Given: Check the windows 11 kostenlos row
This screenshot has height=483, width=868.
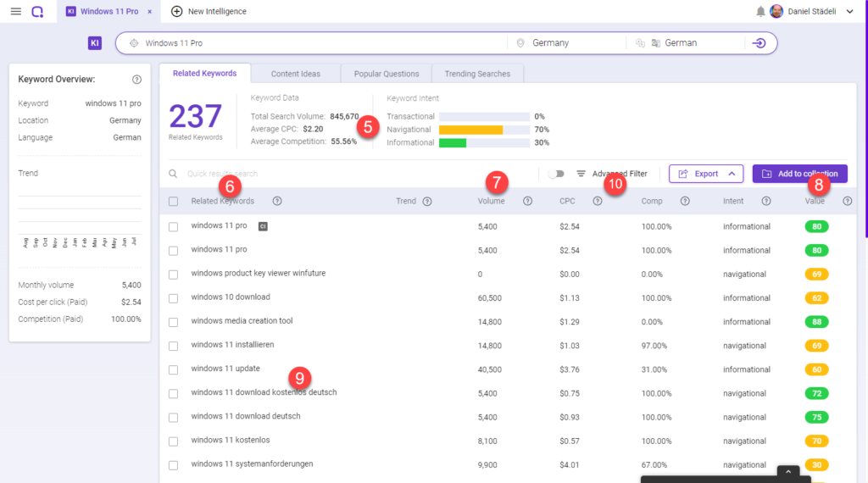Looking at the screenshot, I should coord(173,441).
